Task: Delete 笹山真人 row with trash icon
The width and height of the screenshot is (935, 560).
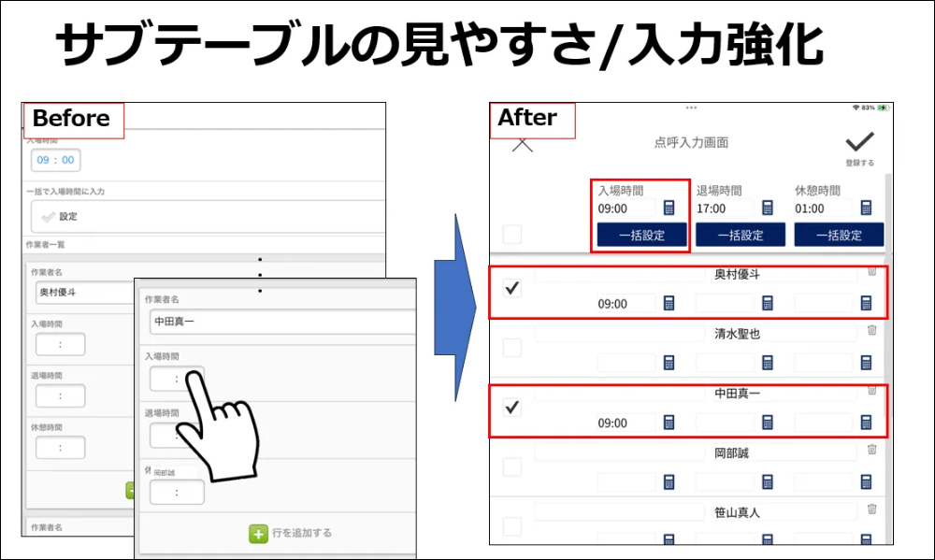Action: [871, 509]
